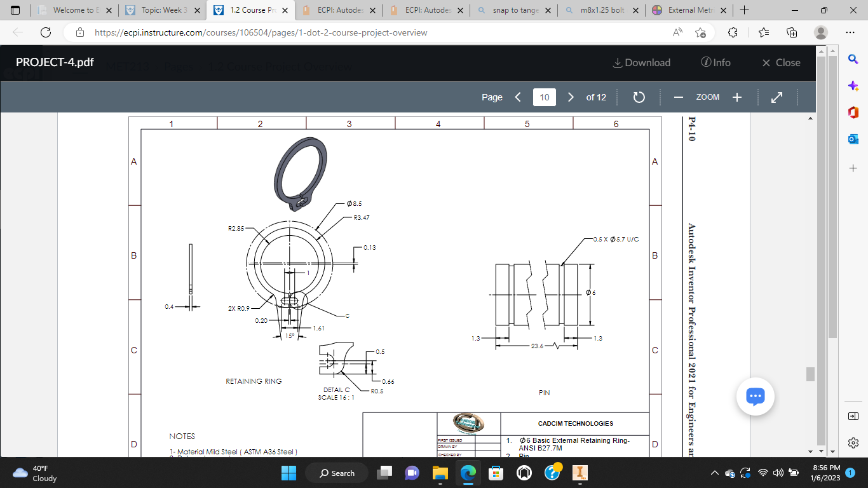Open the browser Extensions puzzle icon
The width and height of the screenshot is (868, 488).
[x=733, y=32]
